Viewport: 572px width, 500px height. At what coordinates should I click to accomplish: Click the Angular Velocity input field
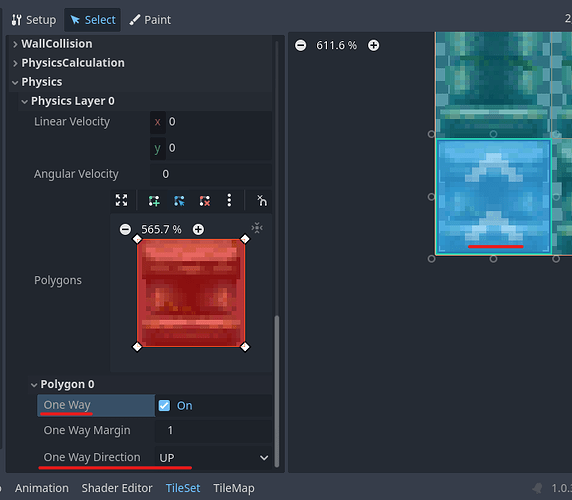(211, 174)
